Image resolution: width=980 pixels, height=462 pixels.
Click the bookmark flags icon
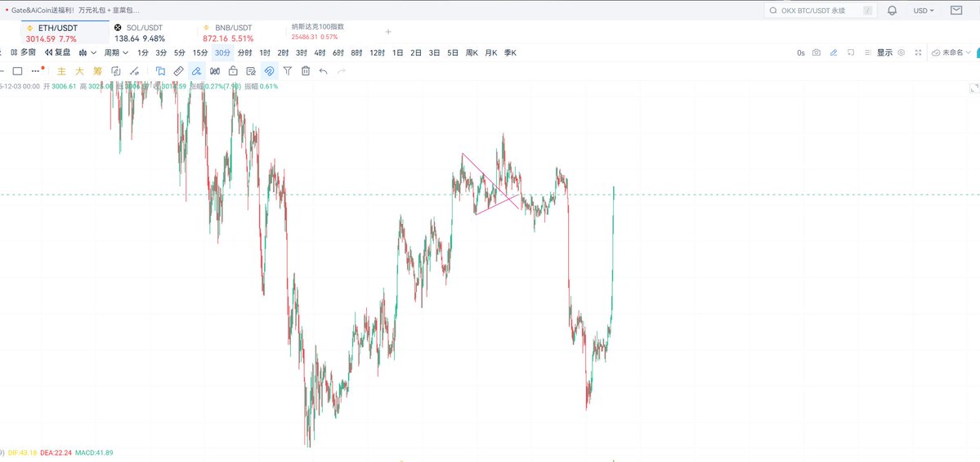161,71
